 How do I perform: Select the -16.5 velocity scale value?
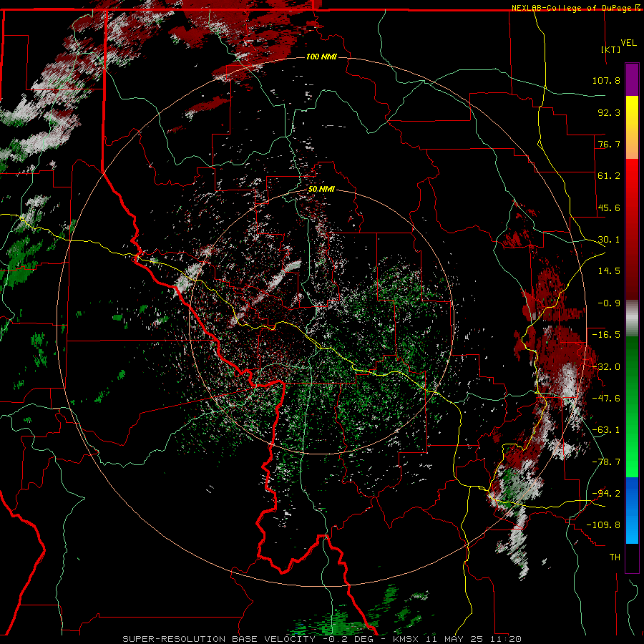click(606, 335)
